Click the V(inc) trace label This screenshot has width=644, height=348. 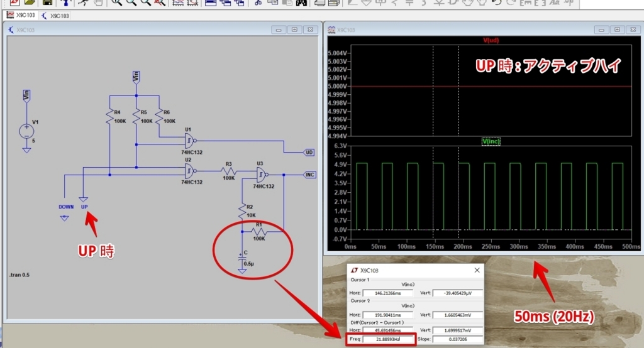[491, 141]
